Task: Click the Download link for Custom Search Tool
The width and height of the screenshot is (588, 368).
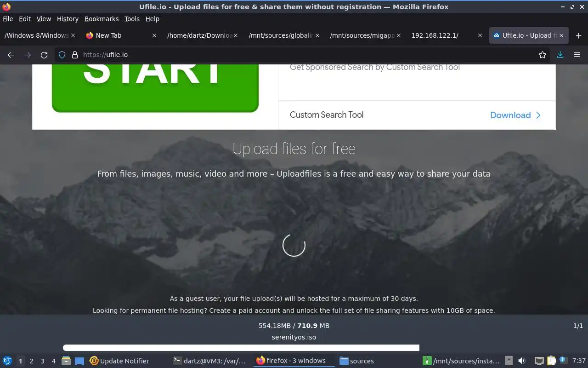Action: click(510, 115)
